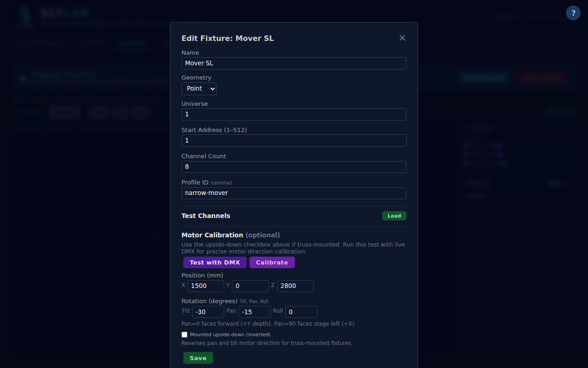Image resolution: width=588 pixels, height=368 pixels.
Task: Select the Position Y input field
Action: tap(250, 286)
